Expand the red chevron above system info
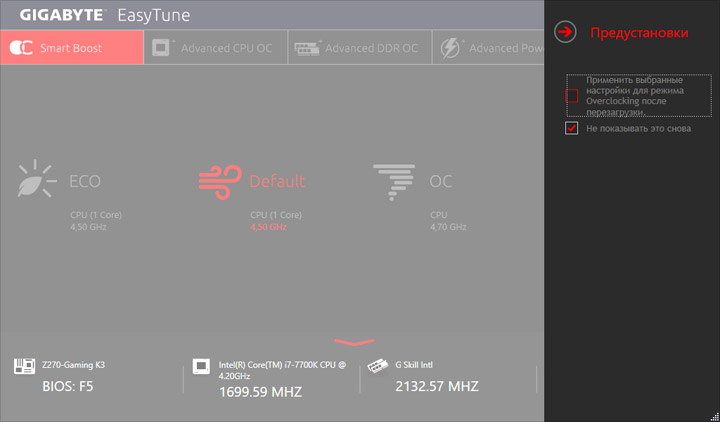Screen dimensions: 720x422 [354, 342]
